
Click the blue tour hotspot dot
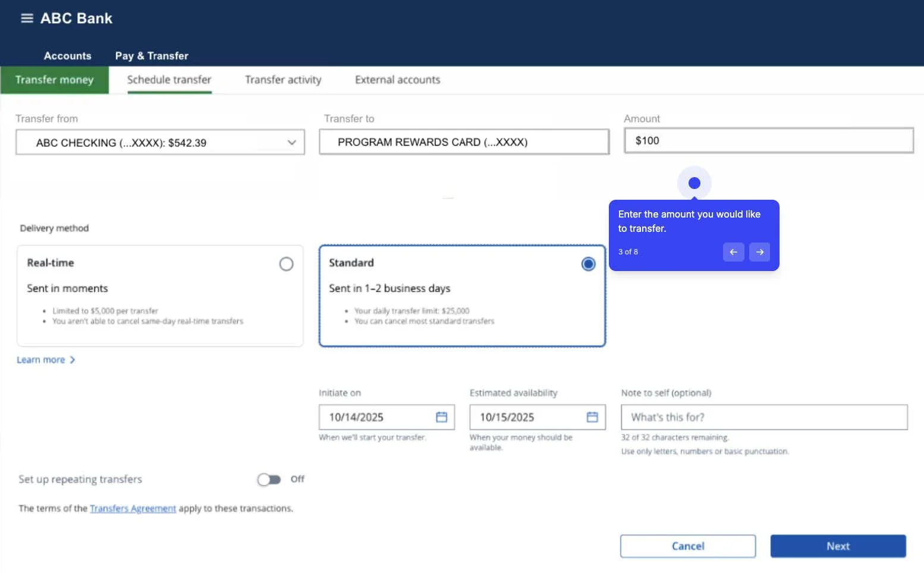tap(694, 183)
